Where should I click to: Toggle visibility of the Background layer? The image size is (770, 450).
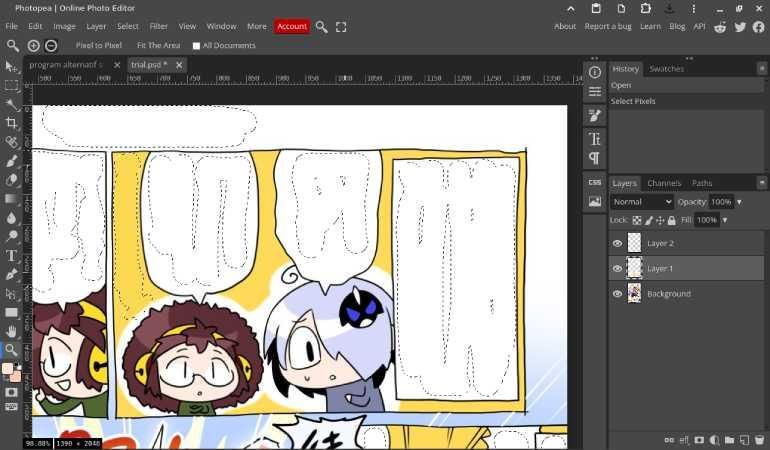click(x=617, y=294)
